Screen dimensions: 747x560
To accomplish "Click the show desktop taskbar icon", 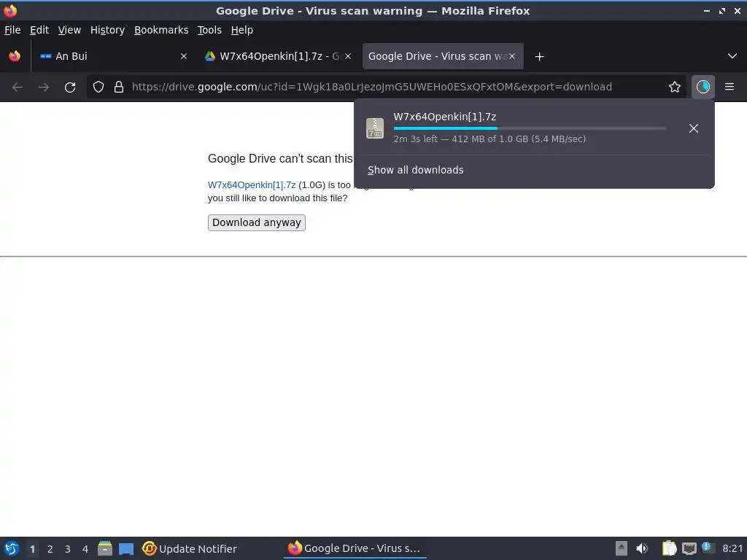I will pos(126,549).
